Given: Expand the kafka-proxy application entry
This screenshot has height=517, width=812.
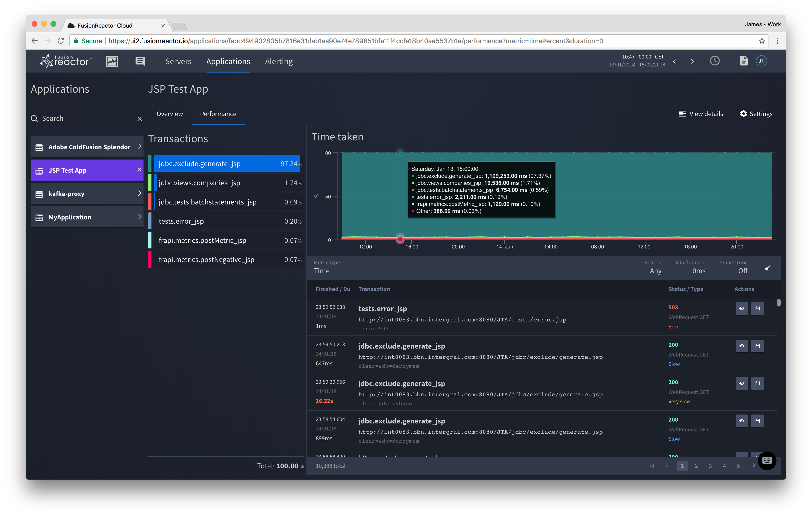Looking at the screenshot, I should click(140, 193).
